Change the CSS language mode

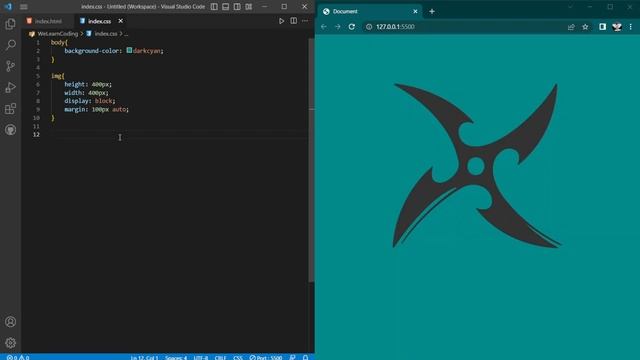238,357
